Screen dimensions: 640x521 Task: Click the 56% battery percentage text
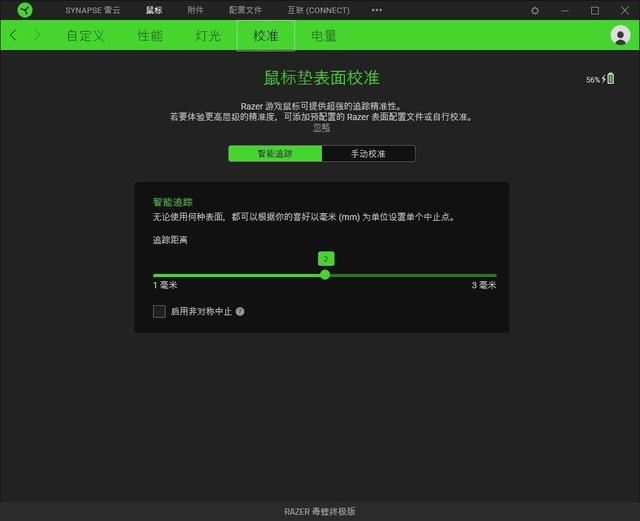click(x=593, y=80)
